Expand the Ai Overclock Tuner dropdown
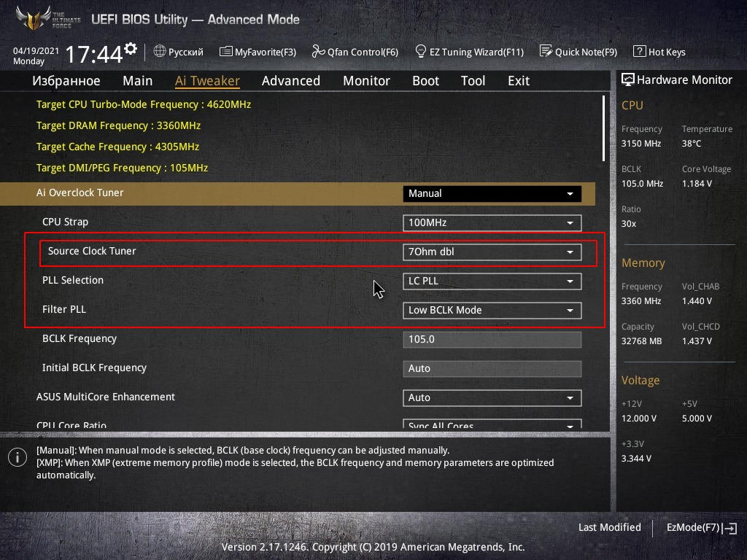 click(492, 194)
